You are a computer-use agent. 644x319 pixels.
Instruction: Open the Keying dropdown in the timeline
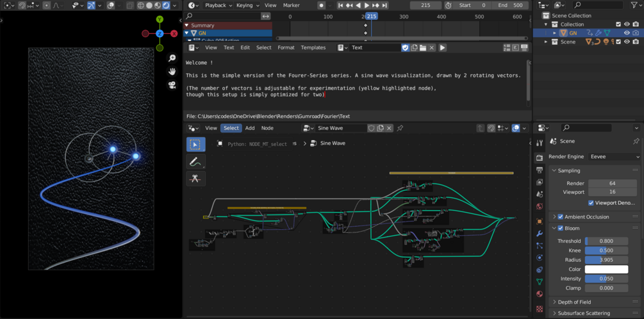coord(248,5)
